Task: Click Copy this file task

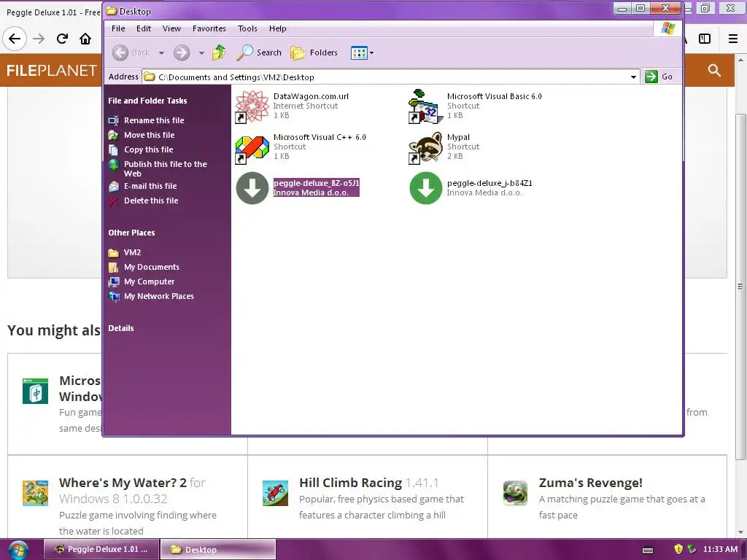Action: coord(149,149)
